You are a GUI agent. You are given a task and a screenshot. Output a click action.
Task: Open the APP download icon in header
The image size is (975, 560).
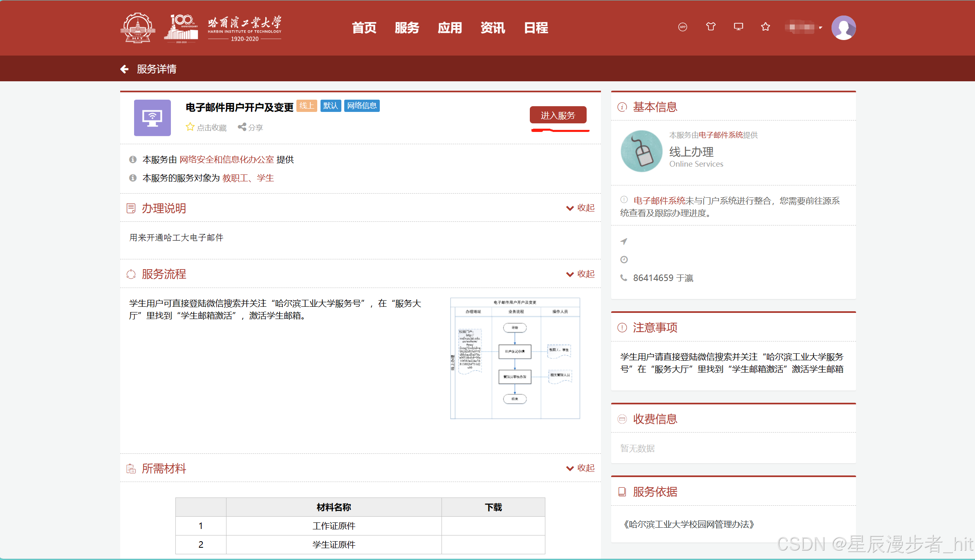[682, 27]
